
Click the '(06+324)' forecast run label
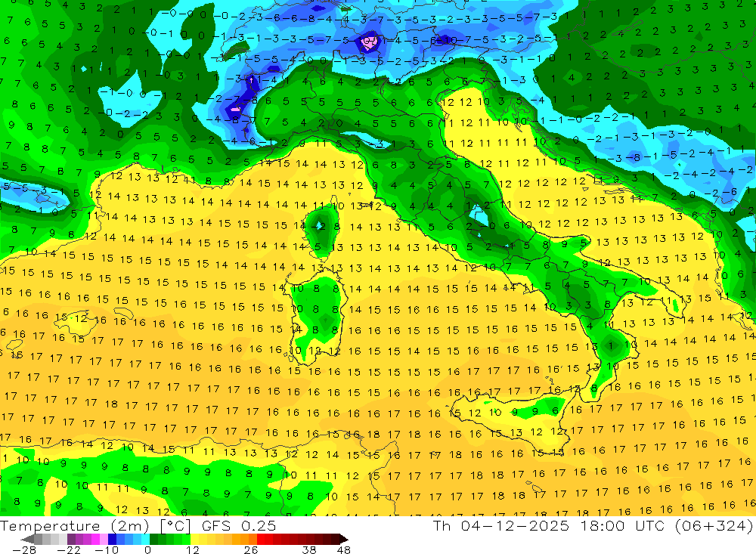click(714, 526)
